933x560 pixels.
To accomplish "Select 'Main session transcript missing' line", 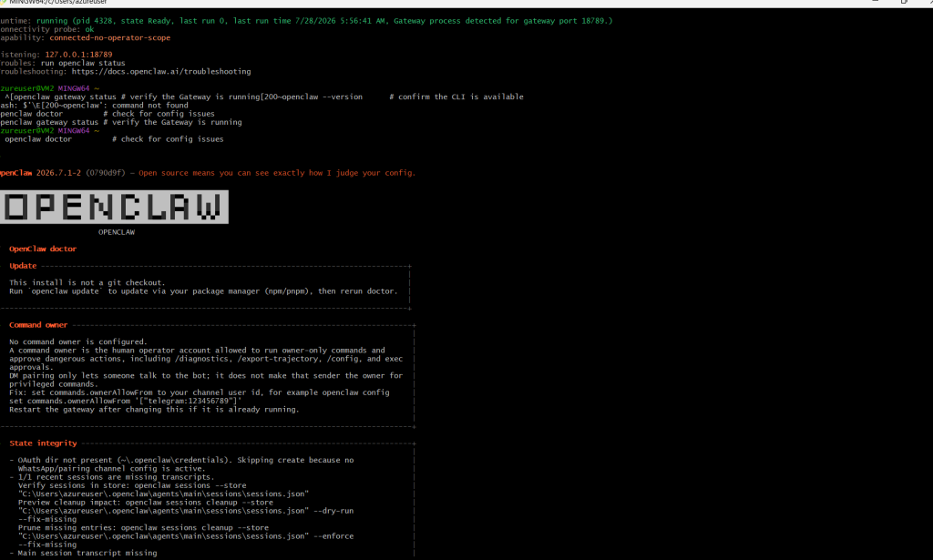I will coord(87,554).
